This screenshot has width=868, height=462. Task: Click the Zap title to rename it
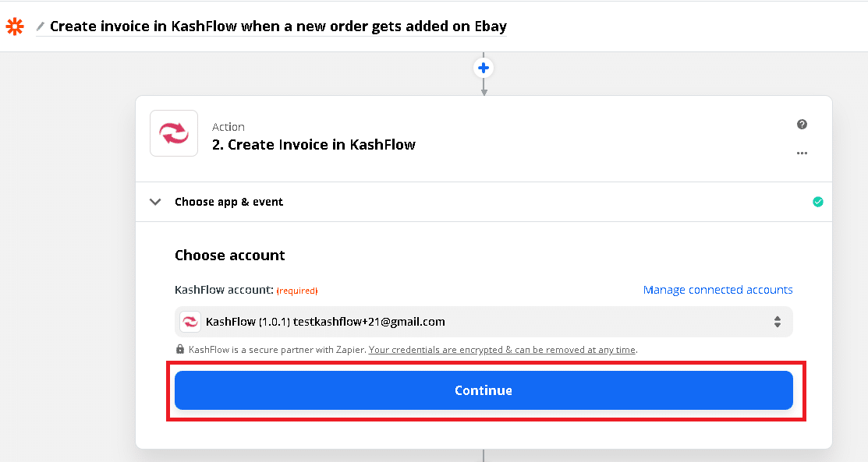pyautogui.click(x=278, y=26)
